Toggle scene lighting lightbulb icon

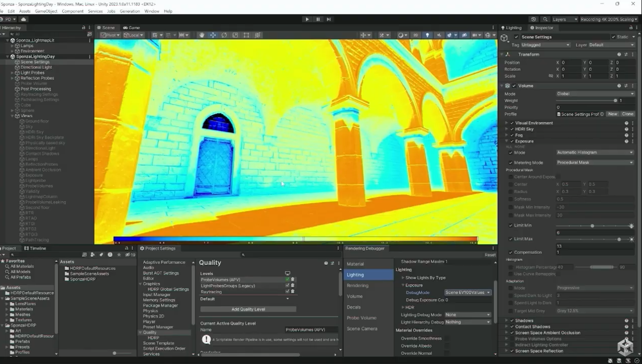pyautogui.click(x=427, y=35)
